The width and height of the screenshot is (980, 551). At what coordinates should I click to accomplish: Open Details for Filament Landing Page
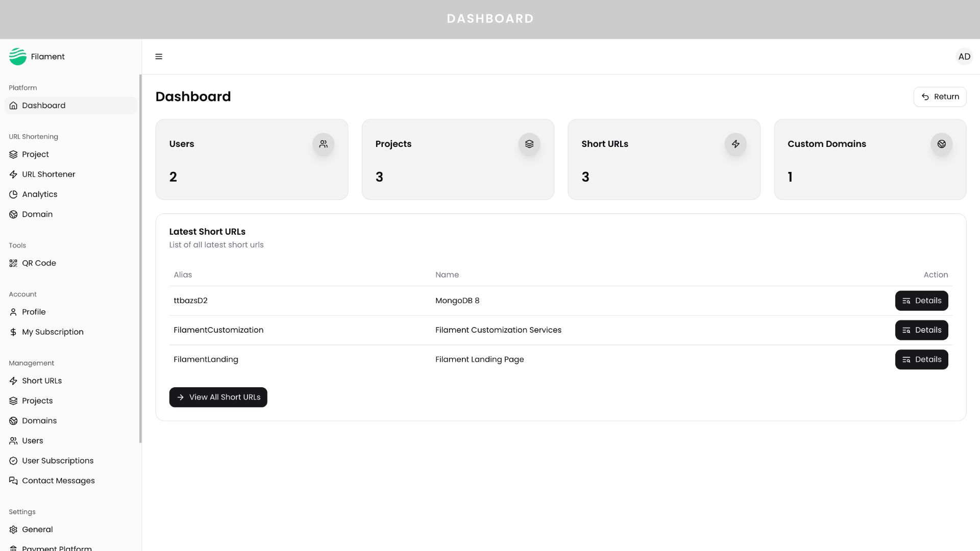(921, 360)
